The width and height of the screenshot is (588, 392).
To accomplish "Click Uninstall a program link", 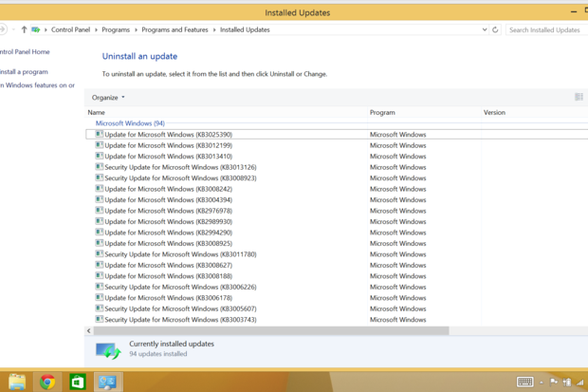I will tap(24, 72).
